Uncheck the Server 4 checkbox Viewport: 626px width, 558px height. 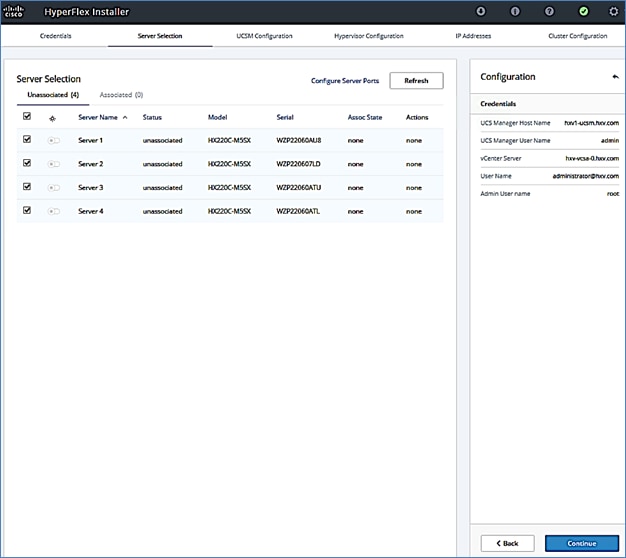(x=27, y=210)
